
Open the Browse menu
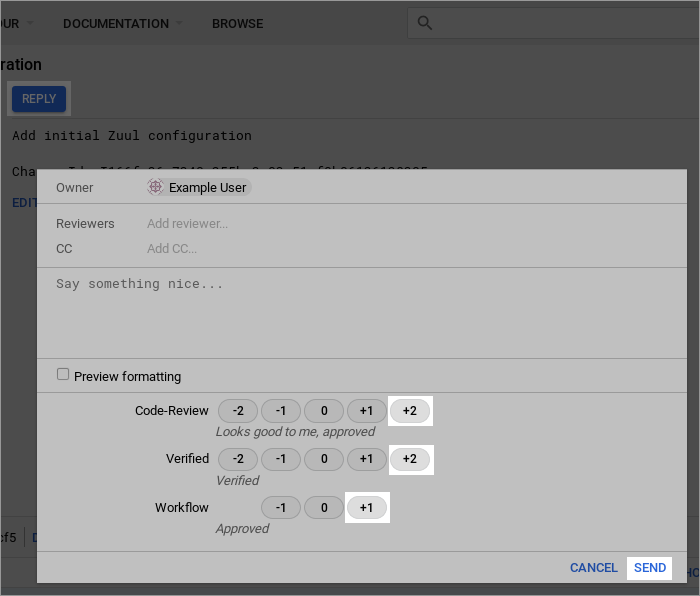(237, 23)
